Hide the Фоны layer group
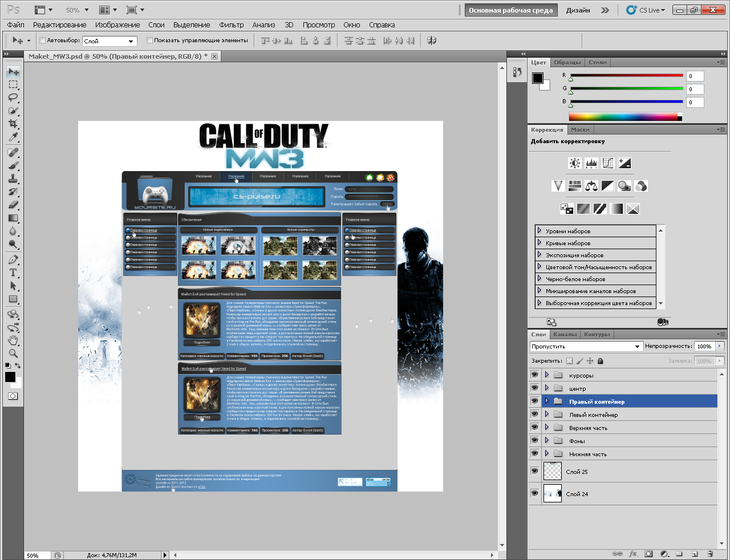The height and width of the screenshot is (560, 730). pos(534,440)
